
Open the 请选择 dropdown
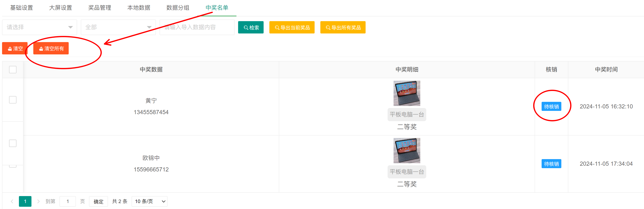39,27
